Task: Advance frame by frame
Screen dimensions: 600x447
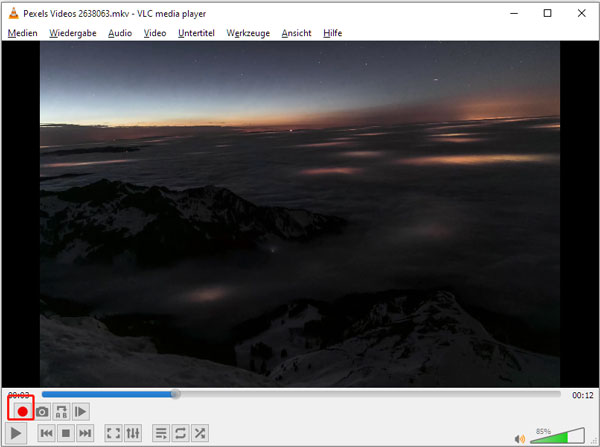Action: pos(82,411)
